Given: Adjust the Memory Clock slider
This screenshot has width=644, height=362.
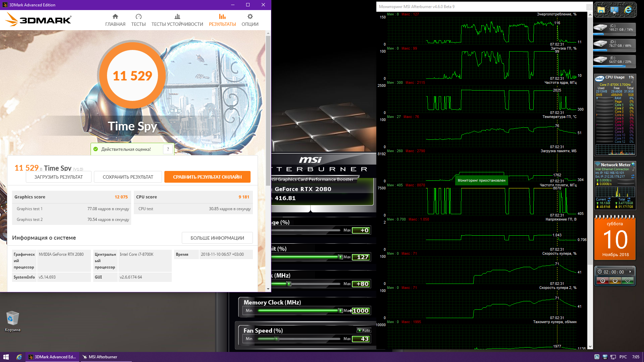Looking at the screenshot, I should coord(340,310).
